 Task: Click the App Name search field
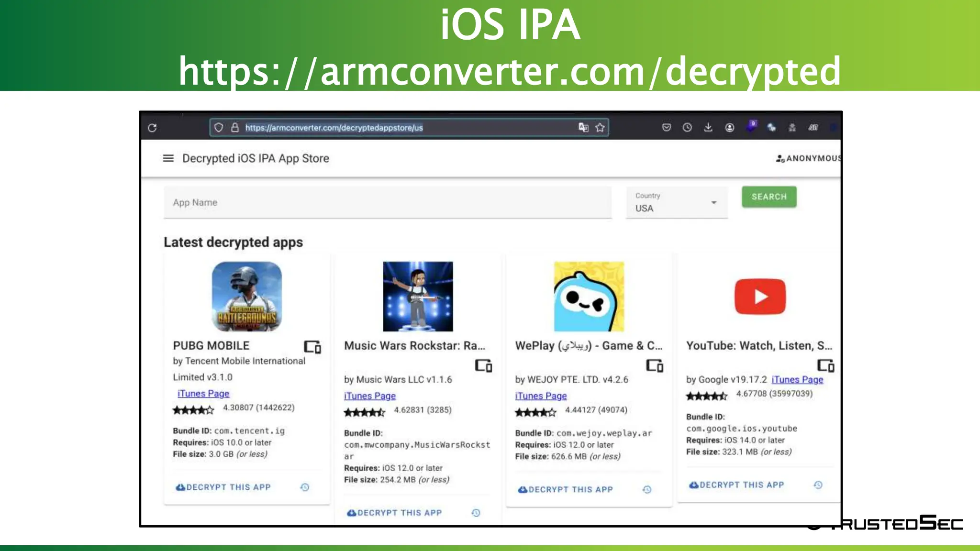388,203
